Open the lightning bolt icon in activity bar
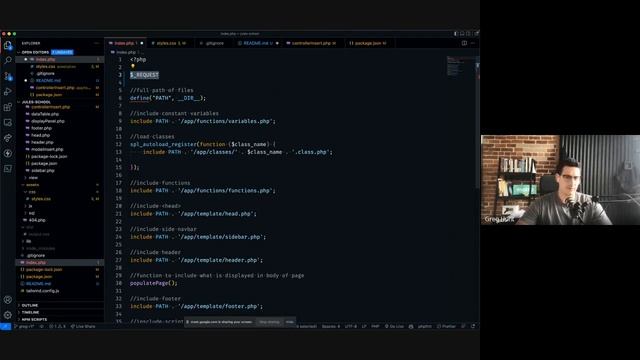 click(8, 153)
